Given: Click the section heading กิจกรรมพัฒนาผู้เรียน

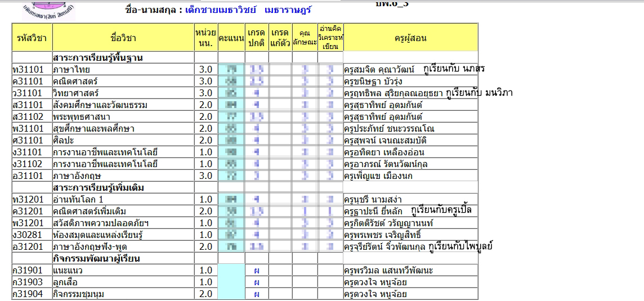Looking at the screenshot, I should pos(96,259).
